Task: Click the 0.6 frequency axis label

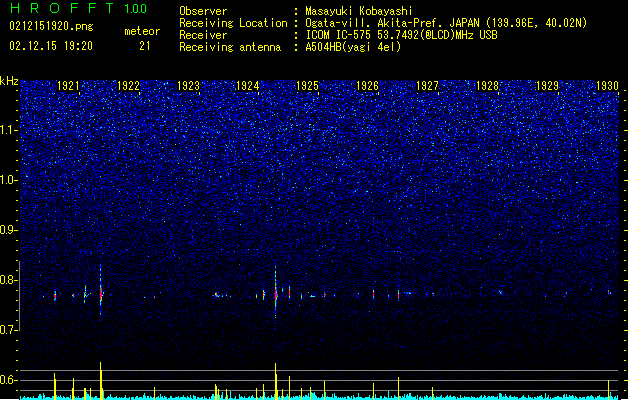Action: coord(9,380)
